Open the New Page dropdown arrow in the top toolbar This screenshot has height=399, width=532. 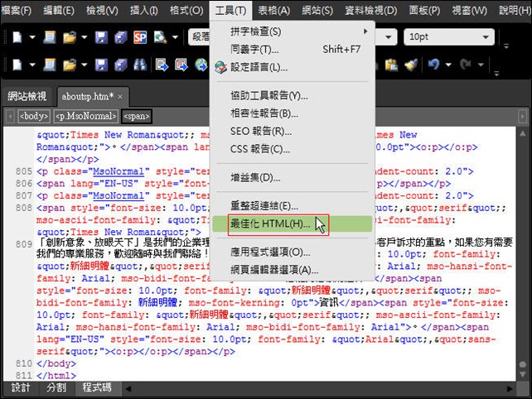(x=32, y=37)
